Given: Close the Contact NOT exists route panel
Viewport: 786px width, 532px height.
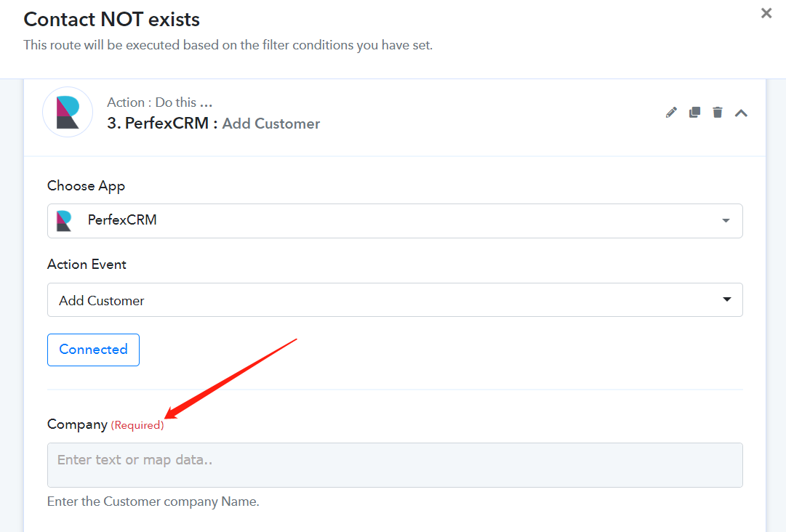Looking at the screenshot, I should [766, 13].
